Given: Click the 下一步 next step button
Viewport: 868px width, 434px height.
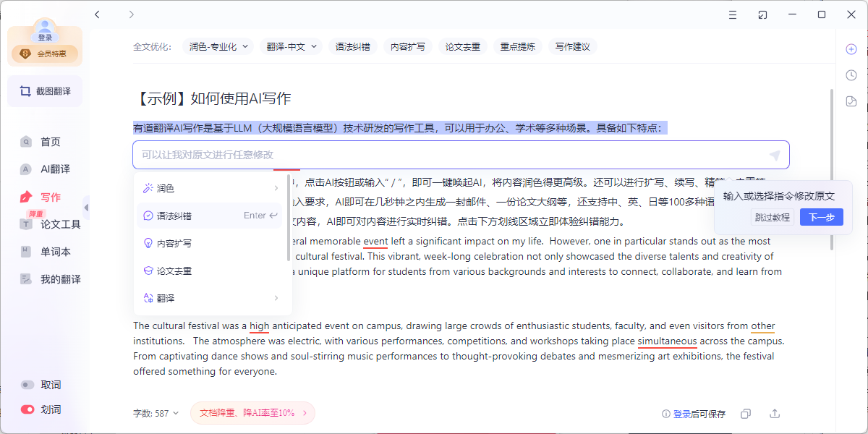Looking at the screenshot, I should 821,217.
